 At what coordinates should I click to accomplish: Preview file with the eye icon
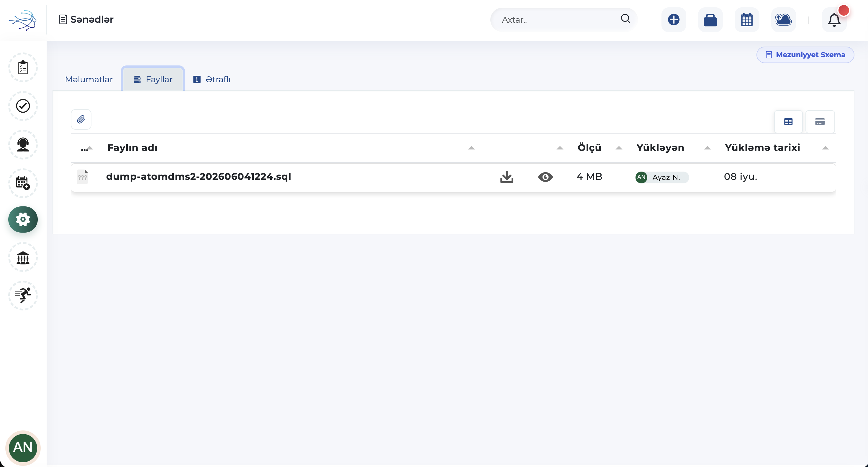click(545, 177)
